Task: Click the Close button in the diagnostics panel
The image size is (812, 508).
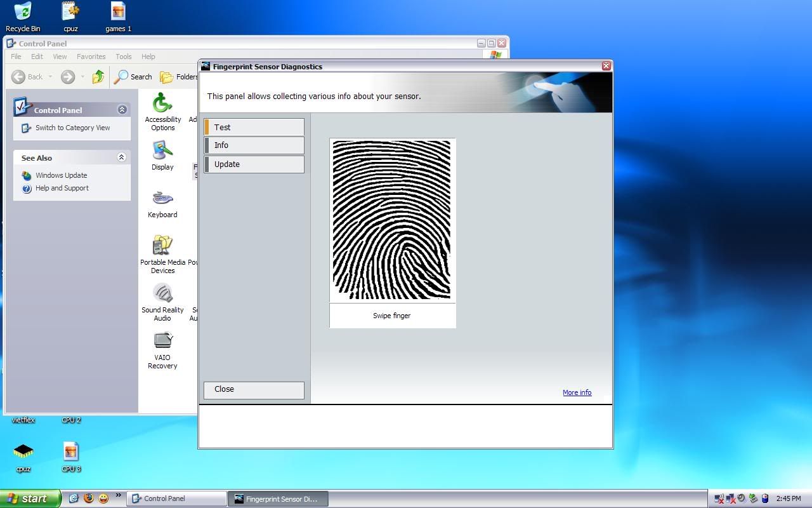Action: tap(254, 390)
